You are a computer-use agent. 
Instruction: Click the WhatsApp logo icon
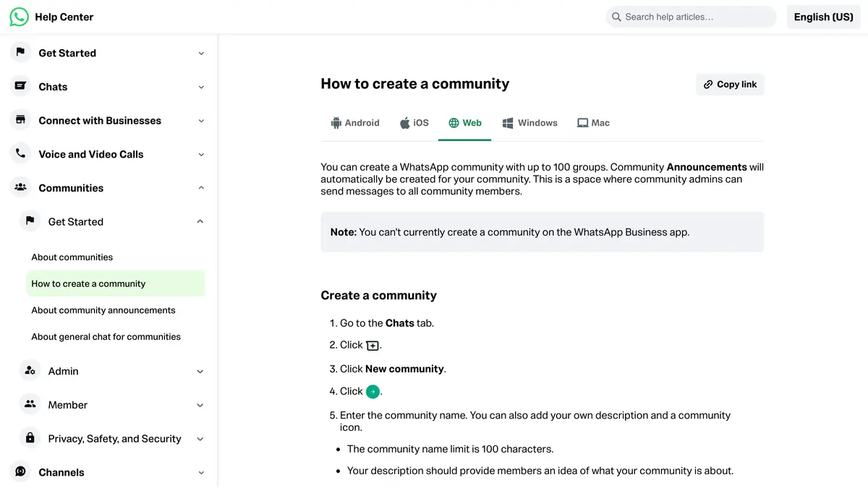20,17
